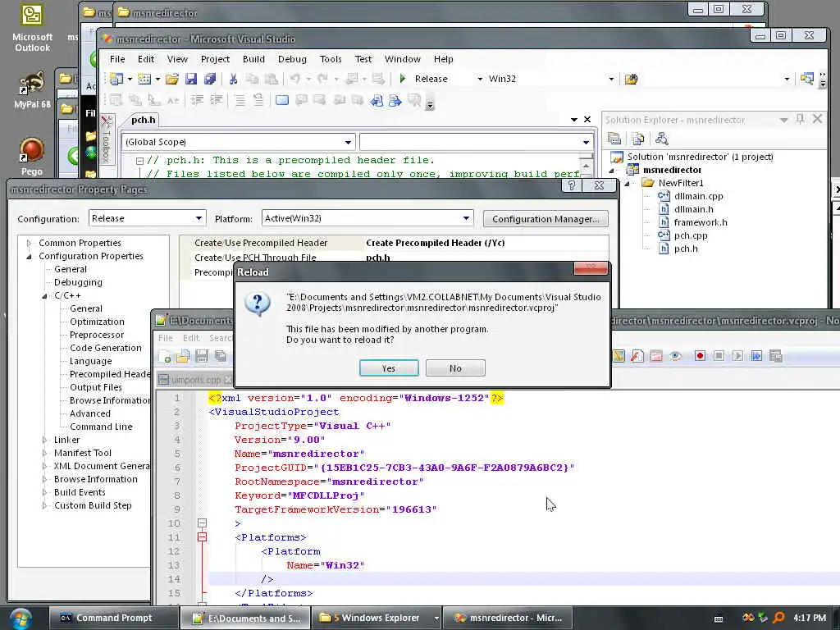
Task: Toggle the fold marker on line 10 in Notepad++
Action: 202,523
